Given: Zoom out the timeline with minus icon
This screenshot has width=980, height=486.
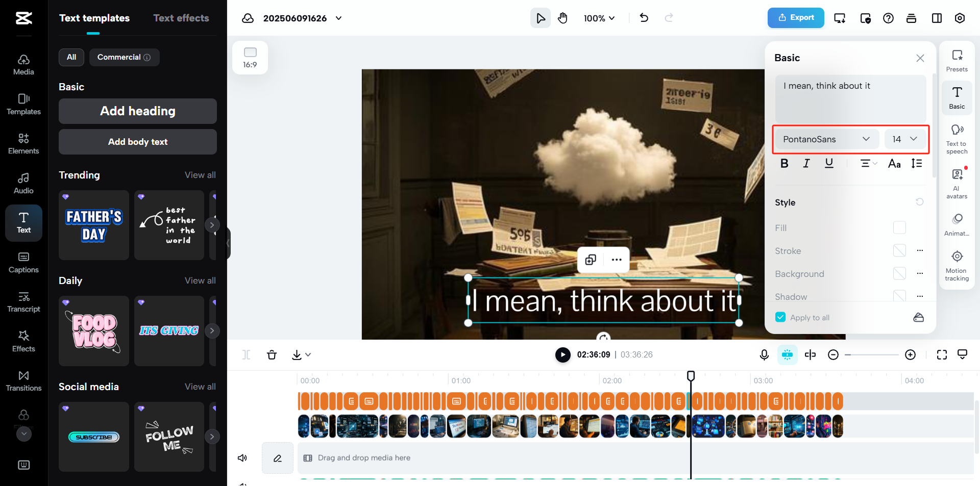Looking at the screenshot, I should tap(833, 354).
